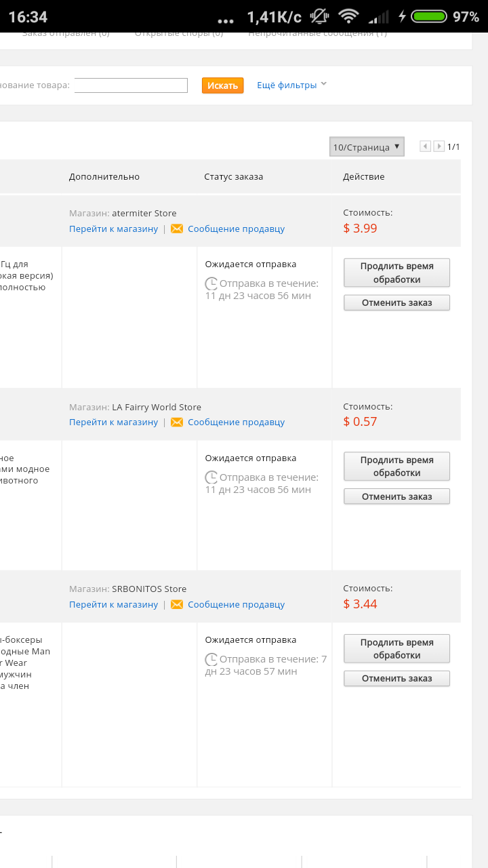This screenshot has width=488, height=868.
Task: Cancel the atermiter Store order
Action: pyautogui.click(x=396, y=302)
